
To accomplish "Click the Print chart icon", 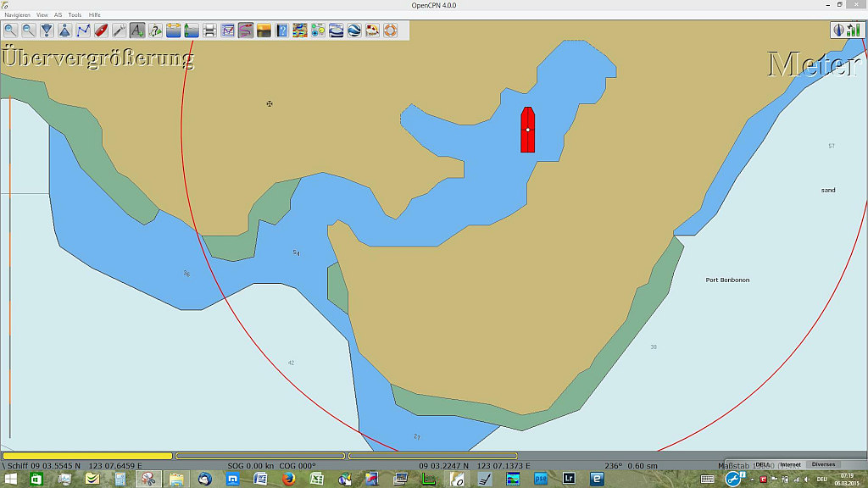I will click(x=209, y=30).
